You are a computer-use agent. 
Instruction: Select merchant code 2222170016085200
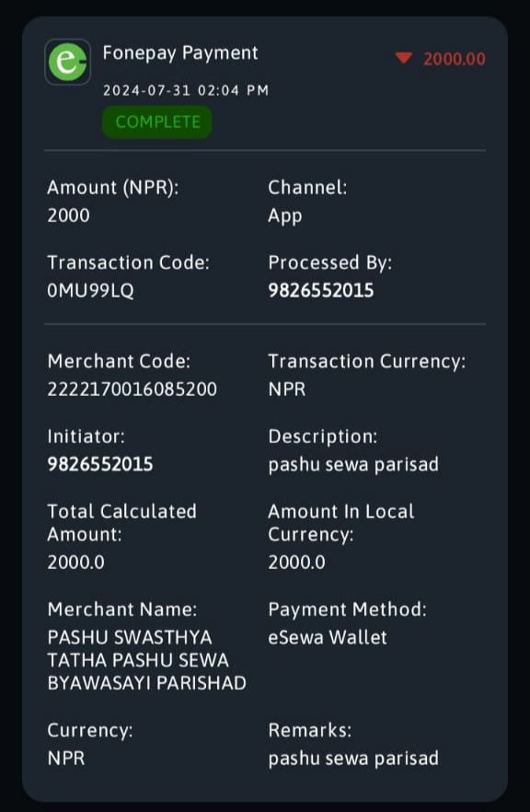click(x=132, y=389)
